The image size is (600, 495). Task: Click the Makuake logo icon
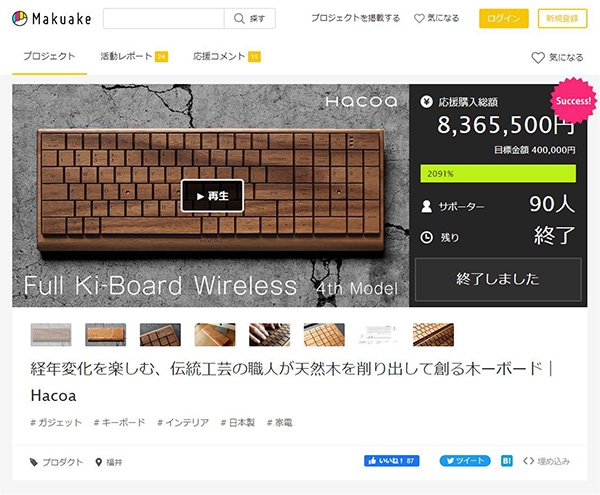click(20, 18)
